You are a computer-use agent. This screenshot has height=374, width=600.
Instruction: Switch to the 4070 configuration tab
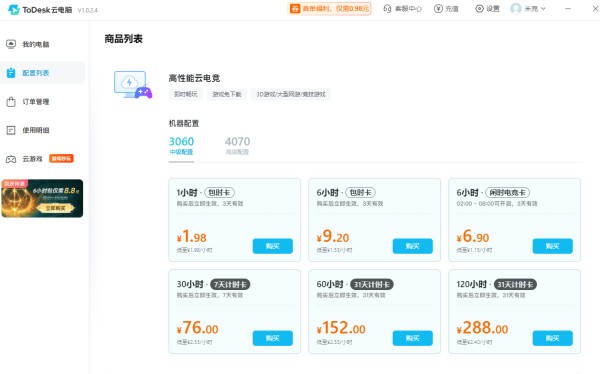click(237, 145)
